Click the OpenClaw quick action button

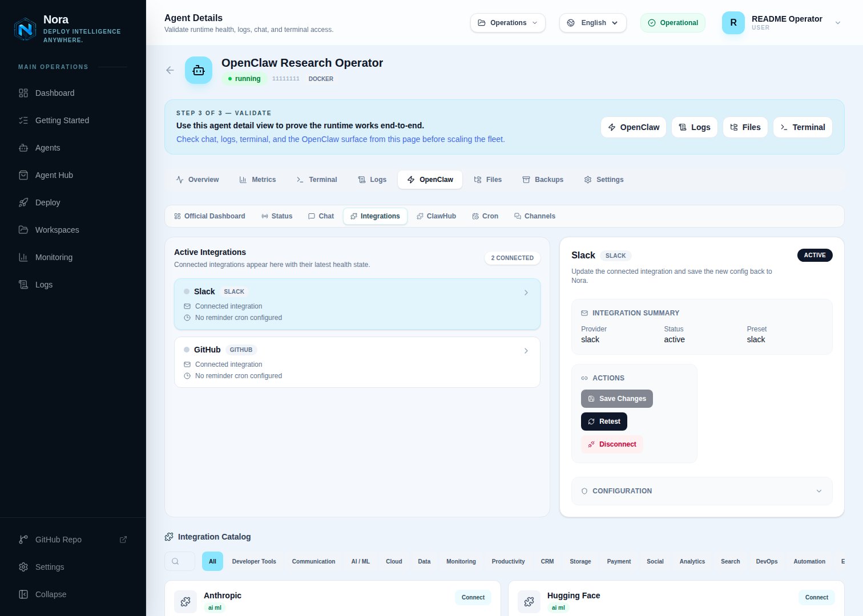click(634, 127)
